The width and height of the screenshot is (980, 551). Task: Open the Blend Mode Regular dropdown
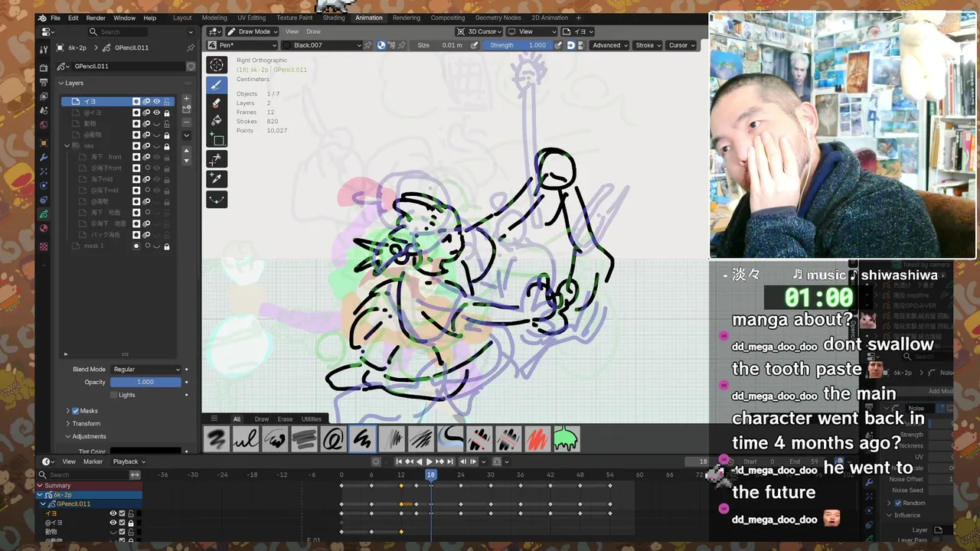click(x=146, y=370)
